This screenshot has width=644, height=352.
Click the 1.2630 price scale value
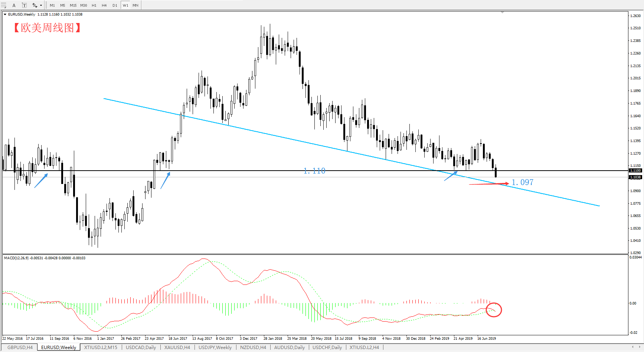635,16
